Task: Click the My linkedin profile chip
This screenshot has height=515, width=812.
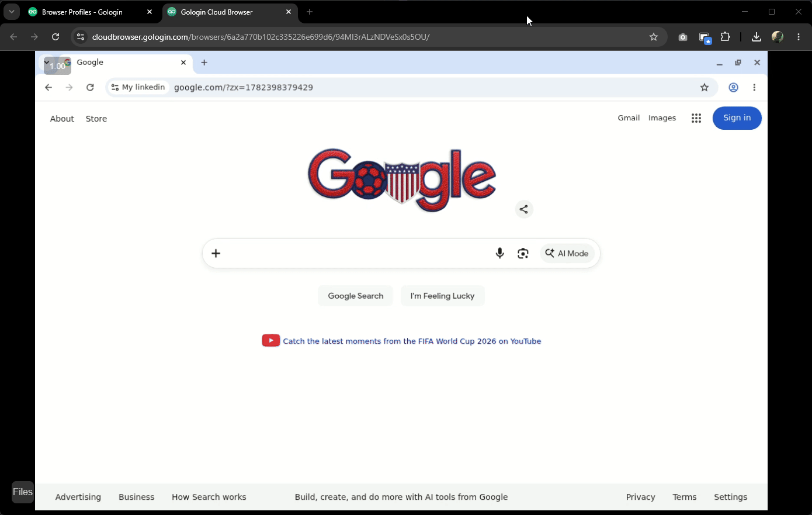Action: [138, 87]
